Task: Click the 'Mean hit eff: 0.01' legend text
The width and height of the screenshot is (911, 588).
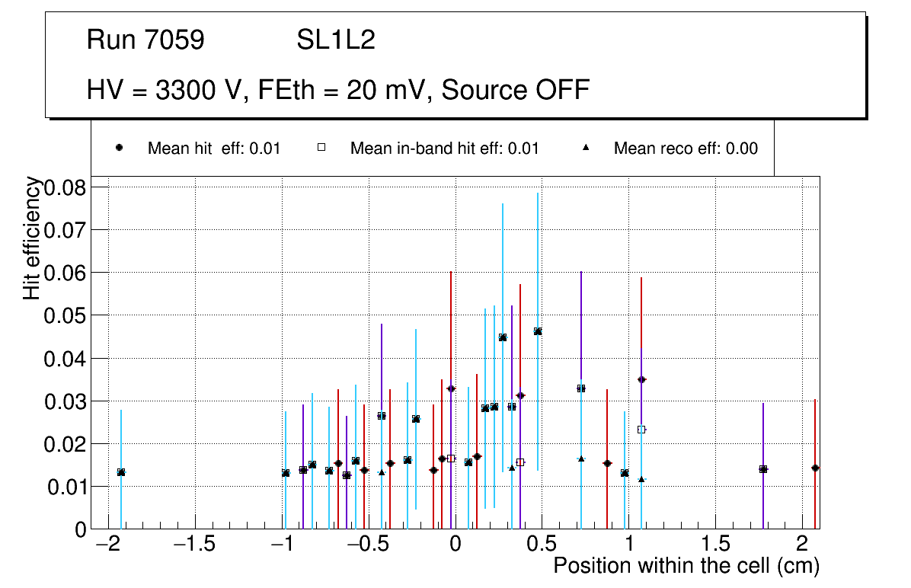Action: coord(214,149)
